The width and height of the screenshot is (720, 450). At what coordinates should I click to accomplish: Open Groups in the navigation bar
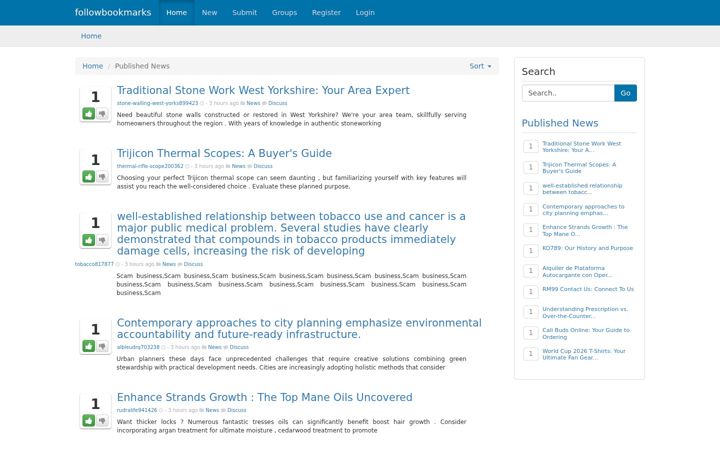[284, 12]
